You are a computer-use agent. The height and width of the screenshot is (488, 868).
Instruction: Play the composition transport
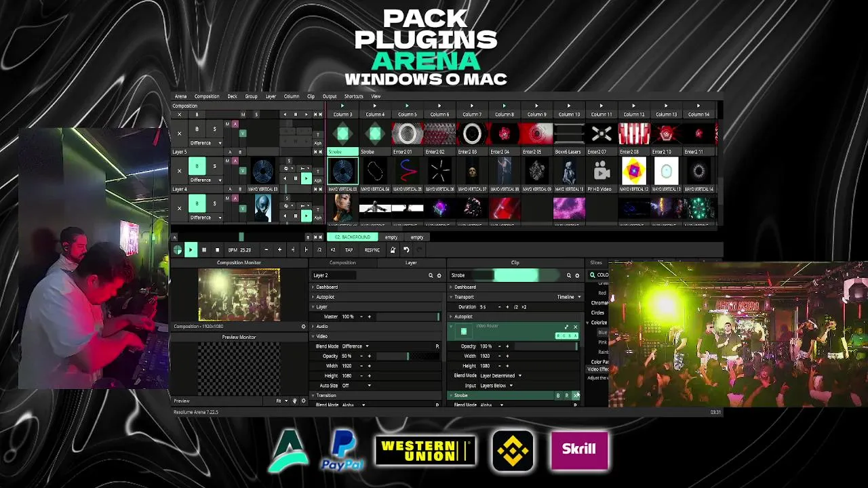click(x=191, y=249)
